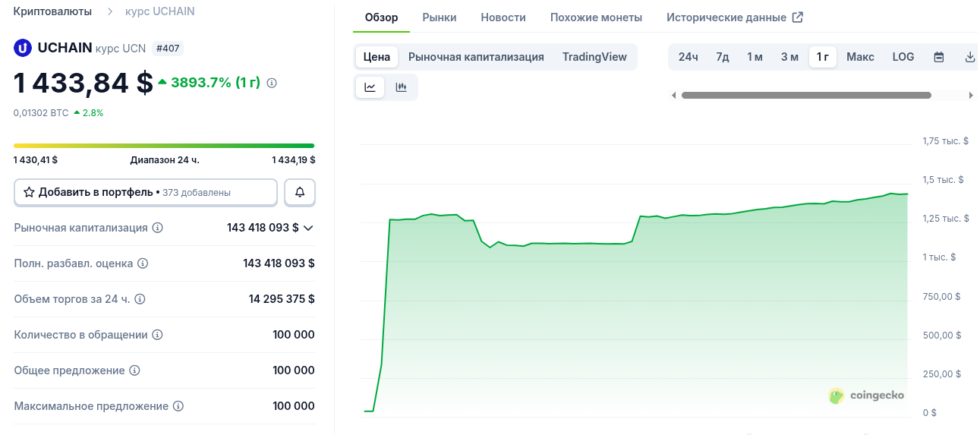Image resolution: width=980 pixels, height=435 pixels.
Task: Click the green price line chart area
Action: coord(636,304)
